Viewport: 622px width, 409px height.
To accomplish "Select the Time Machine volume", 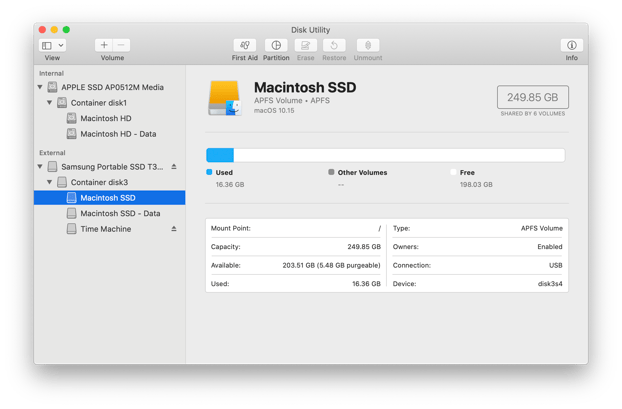I will point(109,229).
